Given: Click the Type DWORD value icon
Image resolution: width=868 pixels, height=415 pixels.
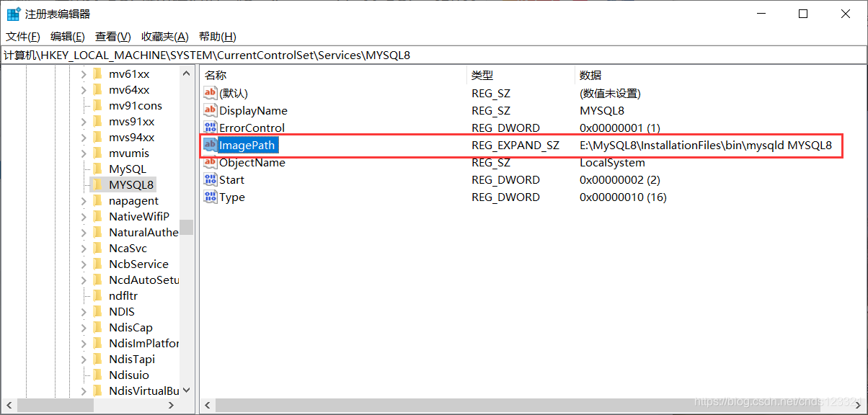Looking at the screenshot, I should click(211, 197).
